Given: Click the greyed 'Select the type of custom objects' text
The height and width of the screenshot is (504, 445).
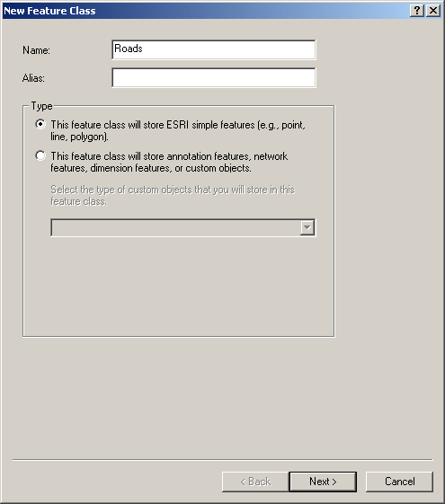Looking at the screenshot, I should pos(173,196).
